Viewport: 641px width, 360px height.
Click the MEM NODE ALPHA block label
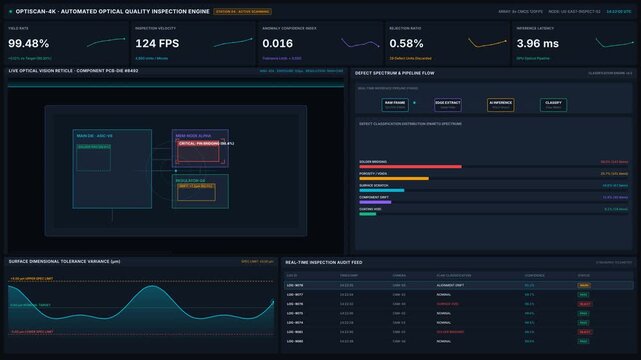pyautogui.click(x=193, y=136)
